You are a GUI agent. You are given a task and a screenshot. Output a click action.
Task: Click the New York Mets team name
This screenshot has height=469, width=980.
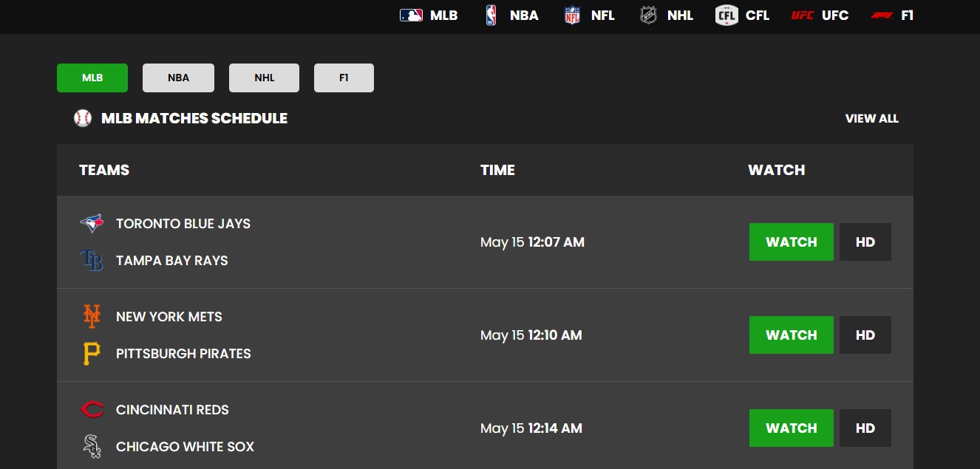click(169, 317)
